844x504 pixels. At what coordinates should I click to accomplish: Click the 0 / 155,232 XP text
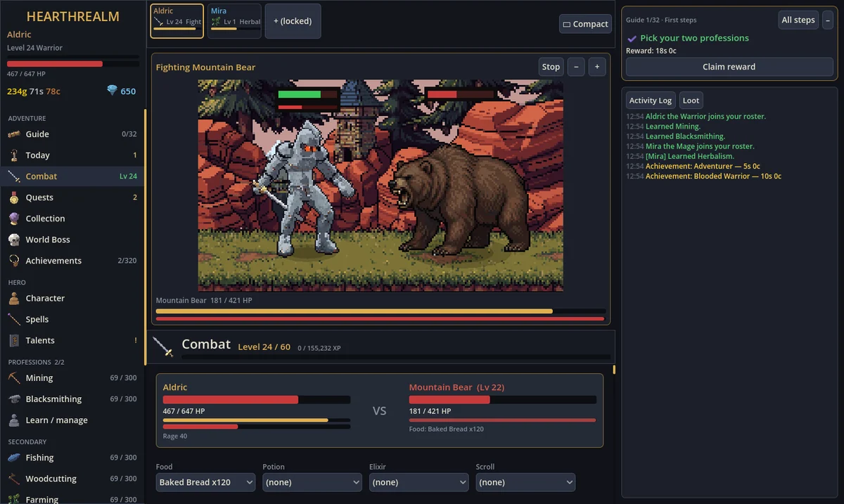point(319,348)
